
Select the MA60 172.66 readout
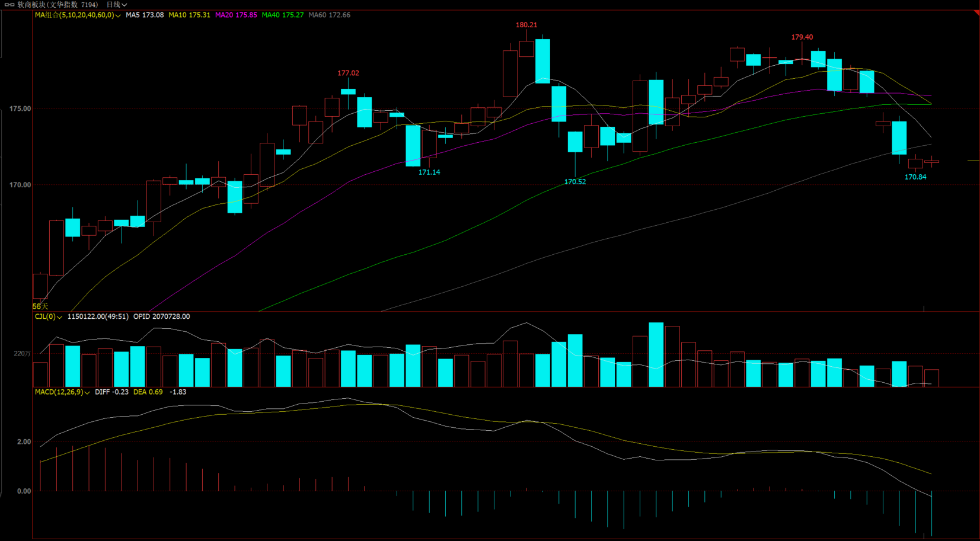point(329,15)
